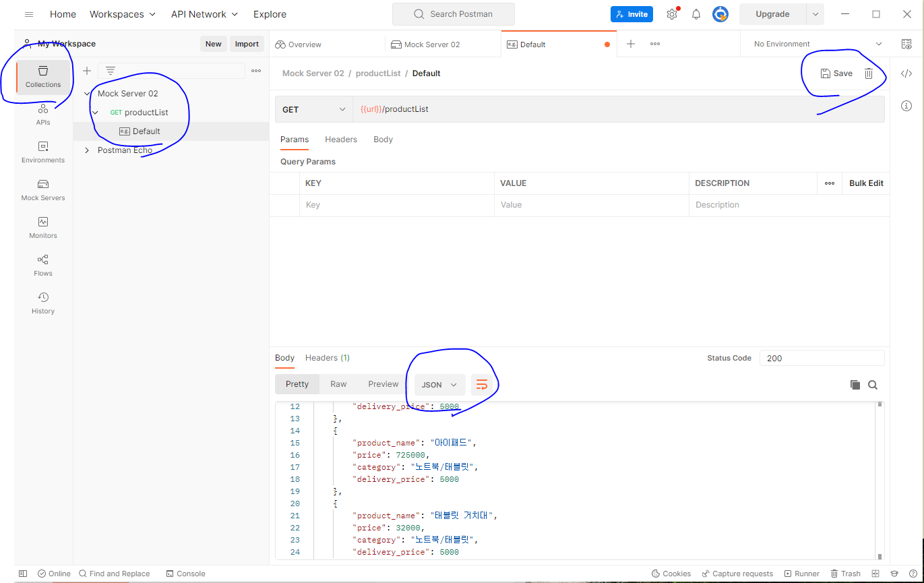Open the Collections sidebar panel
The height and width of the screenshot is (583, 924).
pyautogui.click(x=43, y=77)
